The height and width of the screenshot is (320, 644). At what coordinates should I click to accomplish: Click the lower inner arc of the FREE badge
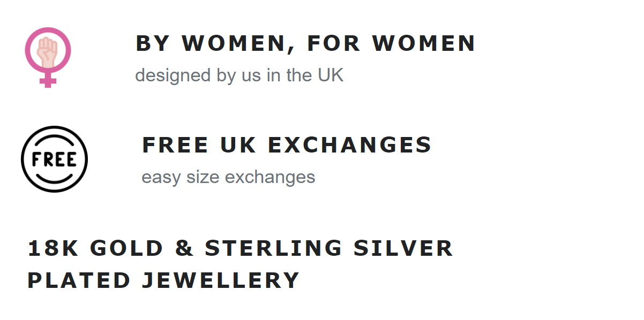(x=54, y=178)
